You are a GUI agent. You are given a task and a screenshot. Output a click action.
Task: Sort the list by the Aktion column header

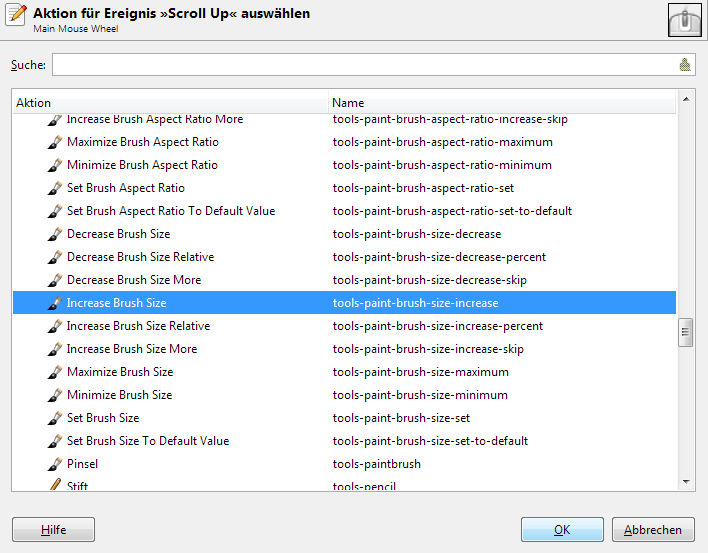coord(170,103)
